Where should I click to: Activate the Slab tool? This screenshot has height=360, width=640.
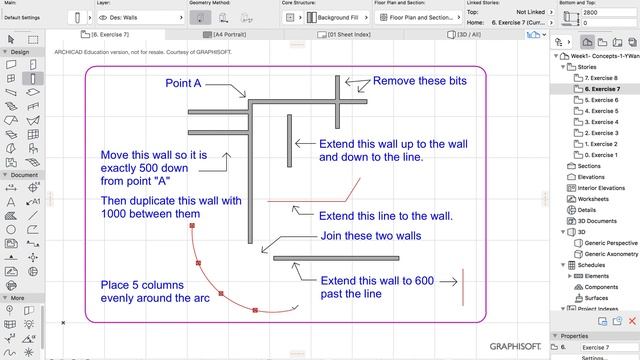pos(33,92)
